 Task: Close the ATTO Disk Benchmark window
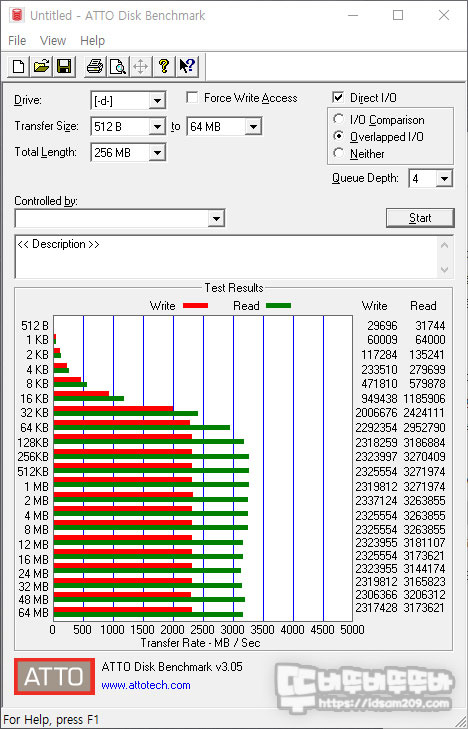click(444, 15)
